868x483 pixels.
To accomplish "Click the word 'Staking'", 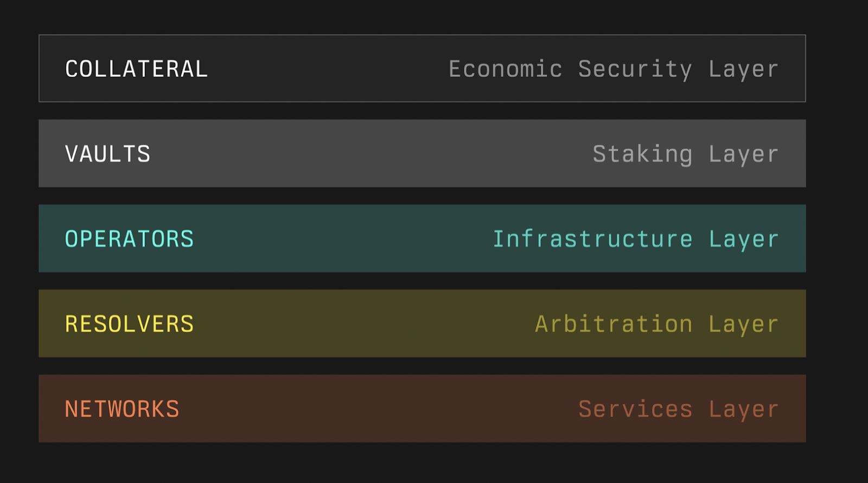I will click(642, 154).
